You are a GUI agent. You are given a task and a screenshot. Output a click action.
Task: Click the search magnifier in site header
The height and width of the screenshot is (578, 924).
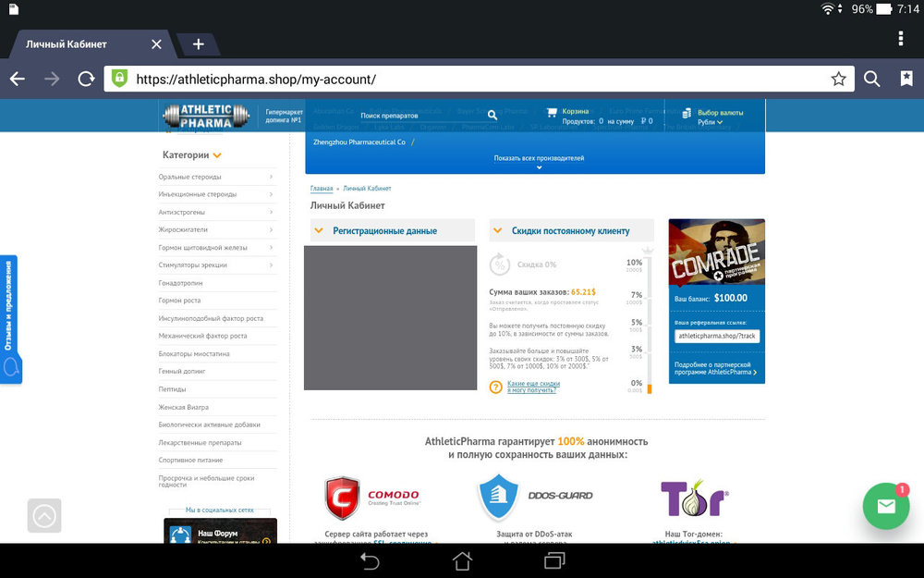coord(492,116)
